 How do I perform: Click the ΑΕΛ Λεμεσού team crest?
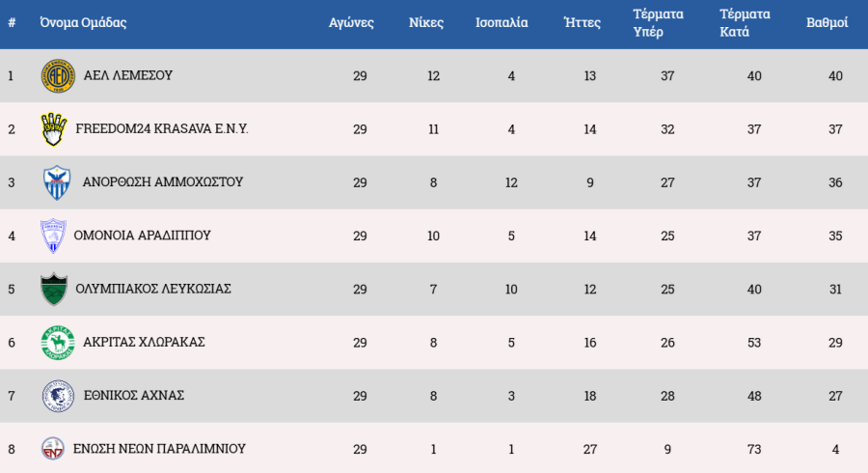pos(58,76)
